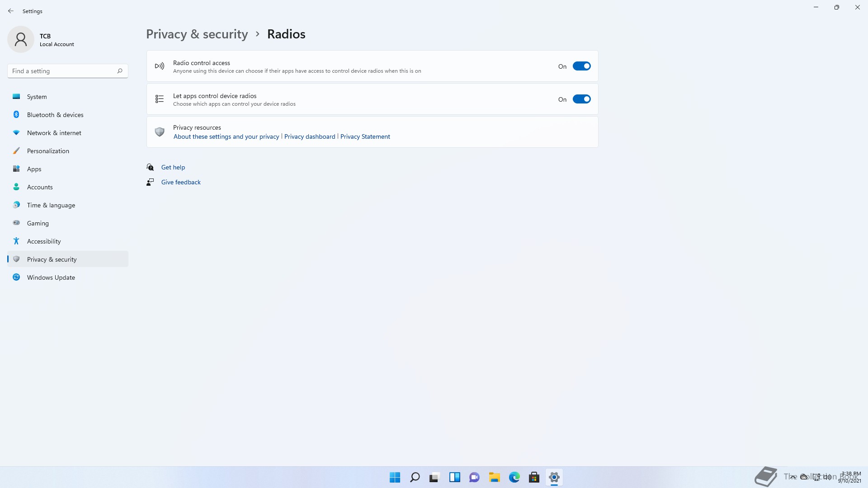The height and width of the screenshot is (488, 868).
Task: Open Gaming settings
Action: [x=68, y=223]
